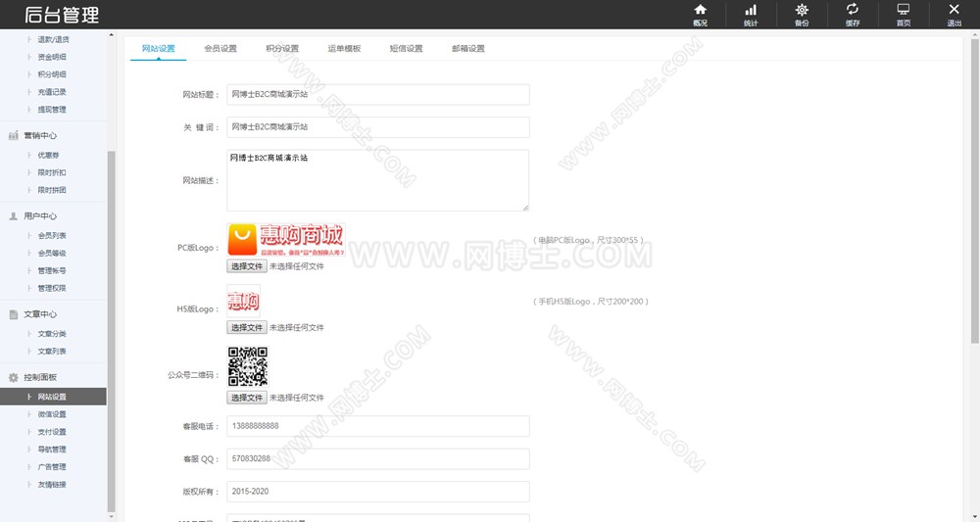Open the 统计 statistics chart icon
The image size is (980, 522).
(751, 10)
